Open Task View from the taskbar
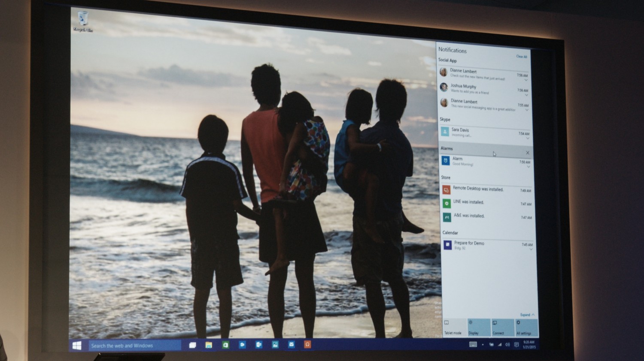 192,345
